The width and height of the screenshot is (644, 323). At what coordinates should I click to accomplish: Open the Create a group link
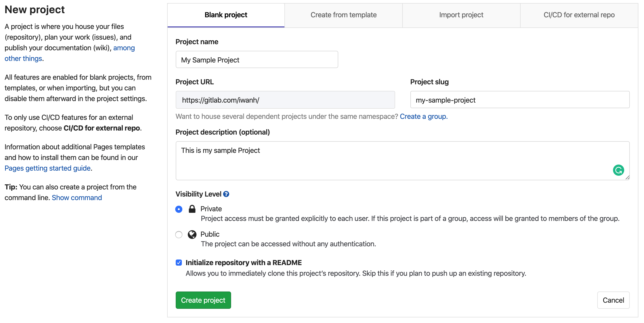pyautogui.click(x=424, y=117)
